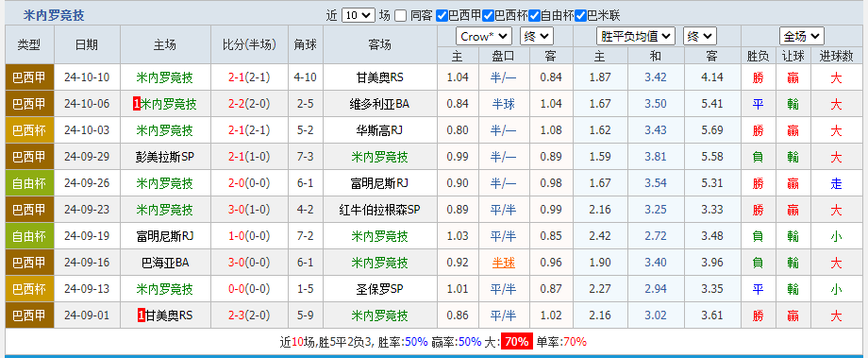
Task: Open the recent matches count dropdown showing 10
Action: pyautogui.click(x=359, y=15)
